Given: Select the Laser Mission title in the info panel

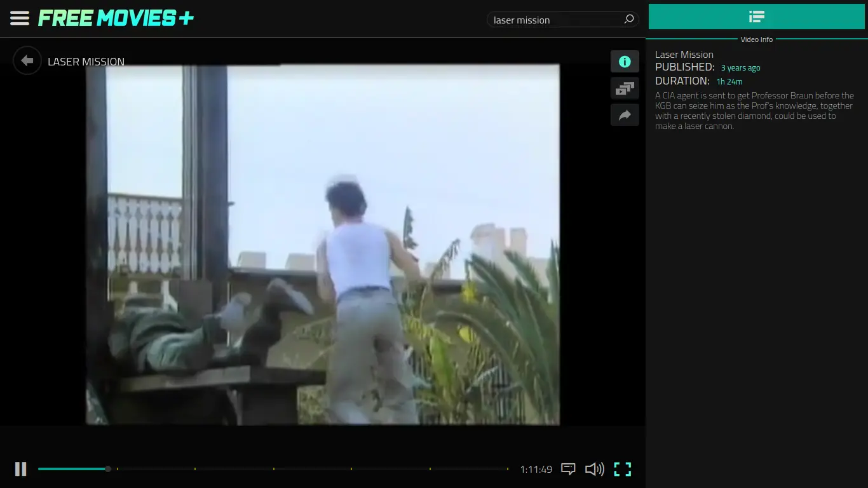Looking at the screenshot, I should [x=684, y=55].
